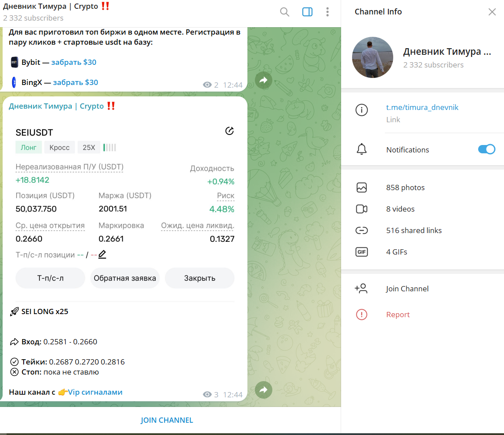The image size is (504, 435).
Task: Click the view count eye on SEI post
Action: click(207, 395)
